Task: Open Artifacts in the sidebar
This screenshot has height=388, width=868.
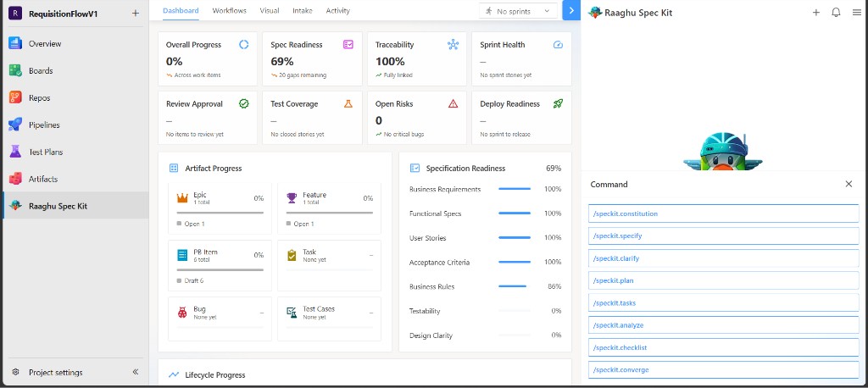Action: coord(75,180)
